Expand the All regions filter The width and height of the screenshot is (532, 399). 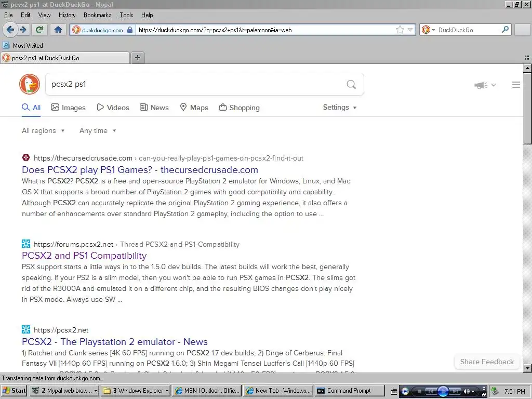[x=43, y=130]
